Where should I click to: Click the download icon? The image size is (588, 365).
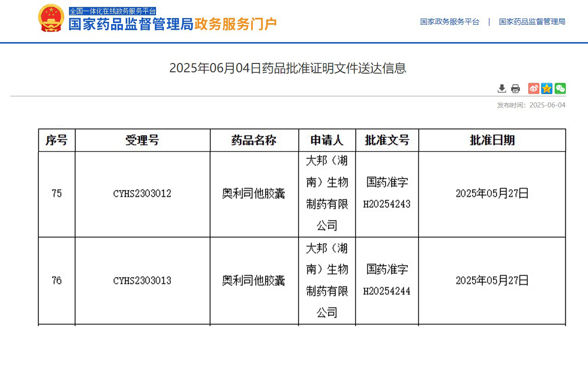pyautogui.click(x=502, y=88)
